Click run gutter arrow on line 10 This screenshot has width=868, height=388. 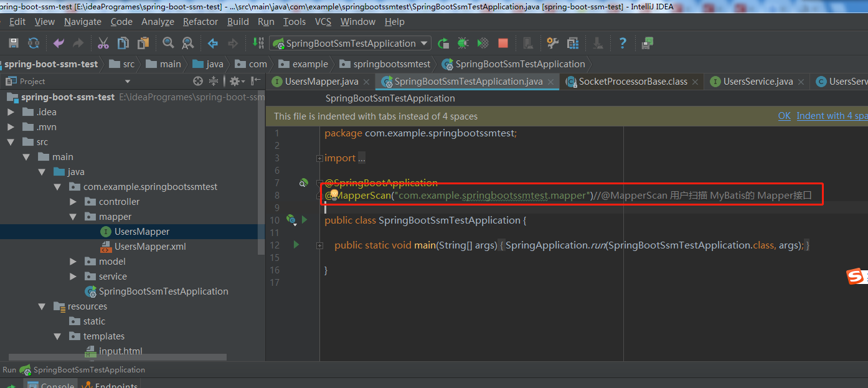(304, 219)
